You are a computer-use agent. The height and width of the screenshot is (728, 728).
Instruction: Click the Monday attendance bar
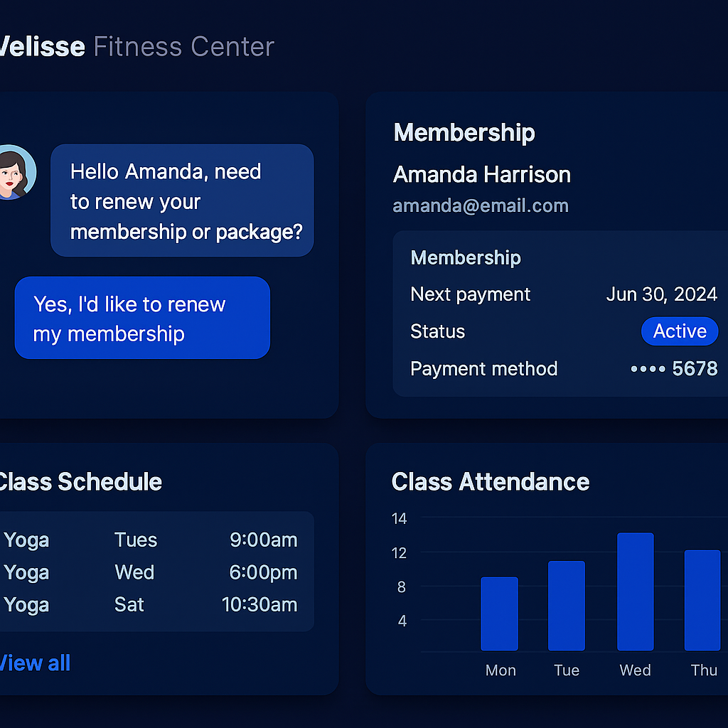[499, 614]
